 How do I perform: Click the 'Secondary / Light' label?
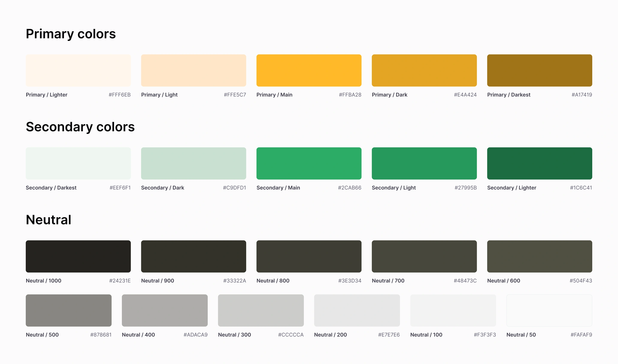(394, 188)
